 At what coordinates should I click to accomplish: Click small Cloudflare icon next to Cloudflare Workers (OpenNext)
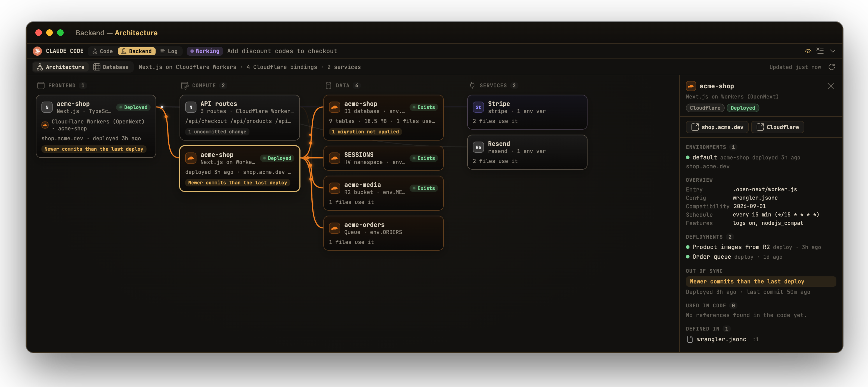click(45, 125)
